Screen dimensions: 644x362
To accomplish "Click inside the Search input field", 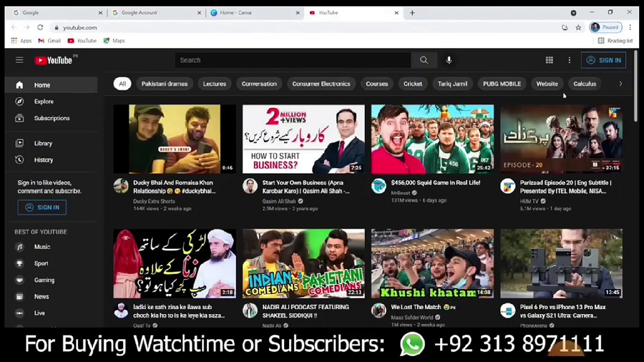I will 292,60.
